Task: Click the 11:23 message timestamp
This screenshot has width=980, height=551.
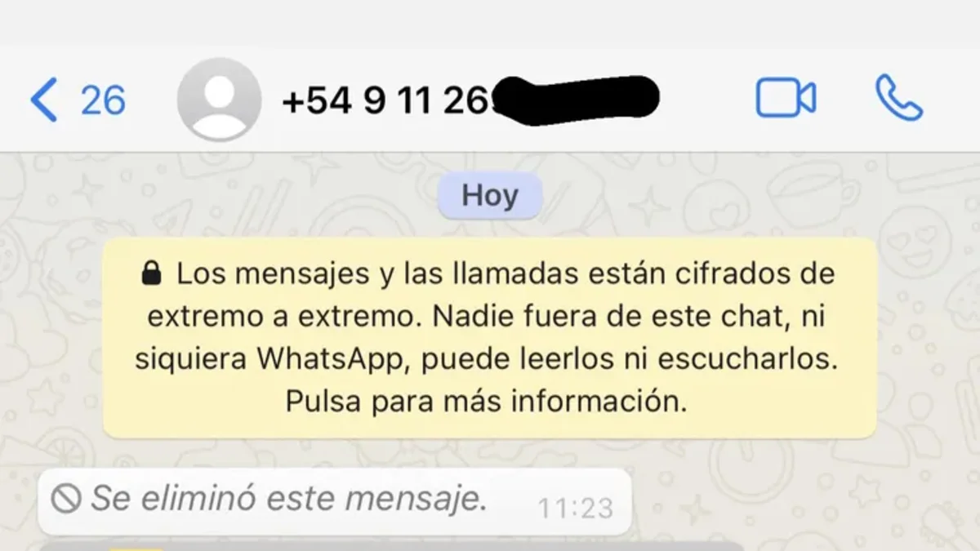Action: tap(575, 509)
